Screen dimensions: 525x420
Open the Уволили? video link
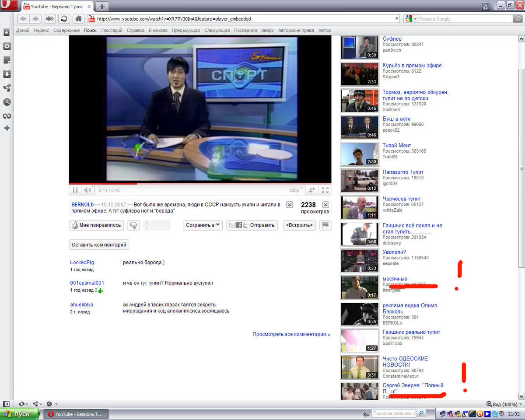[x=394, y=252]
